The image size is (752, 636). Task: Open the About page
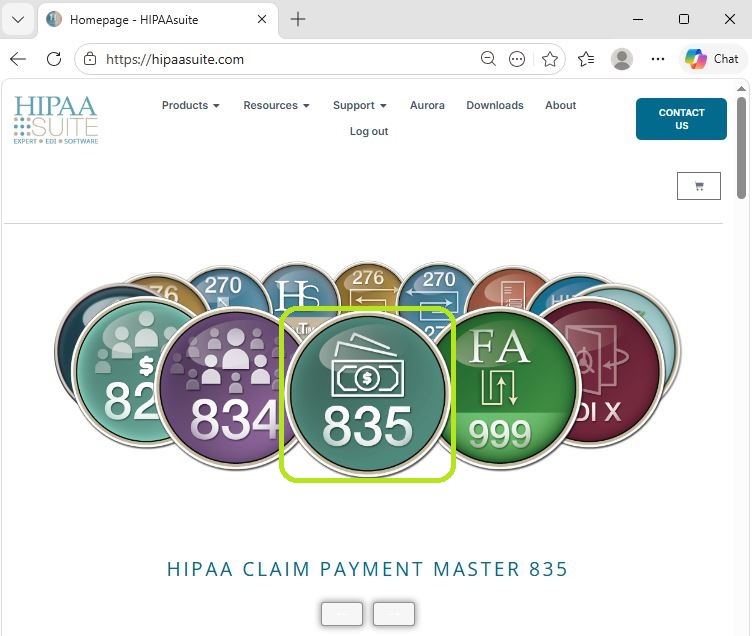pos(560,105)
